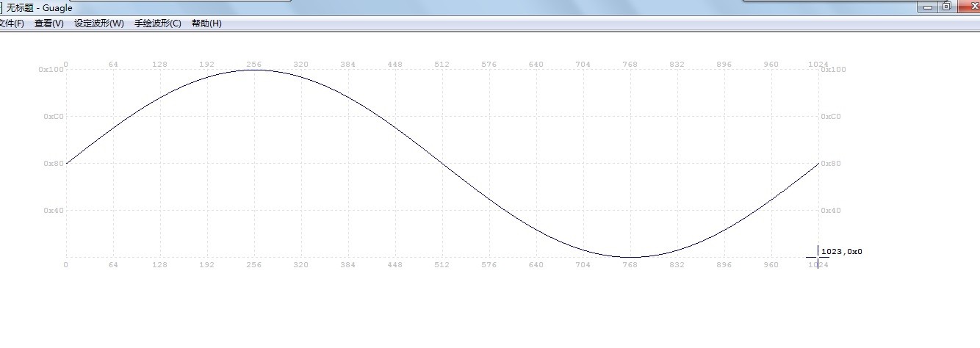Open the 设定波形(W) menu

[x=99, y=23]
